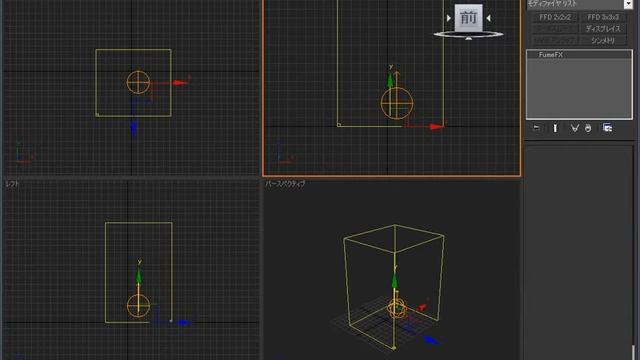Select the sphere helper in front viewport

tap(397, 103)
